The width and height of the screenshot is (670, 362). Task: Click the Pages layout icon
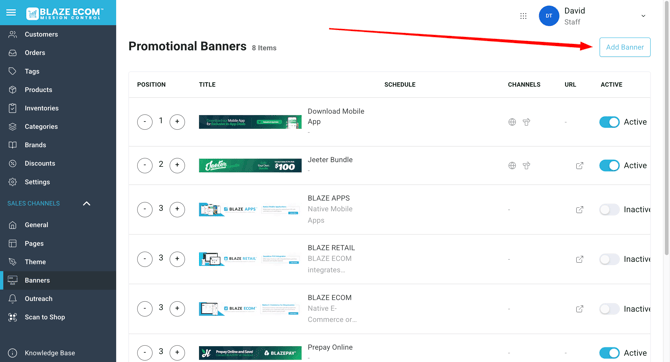coord(13,243)
